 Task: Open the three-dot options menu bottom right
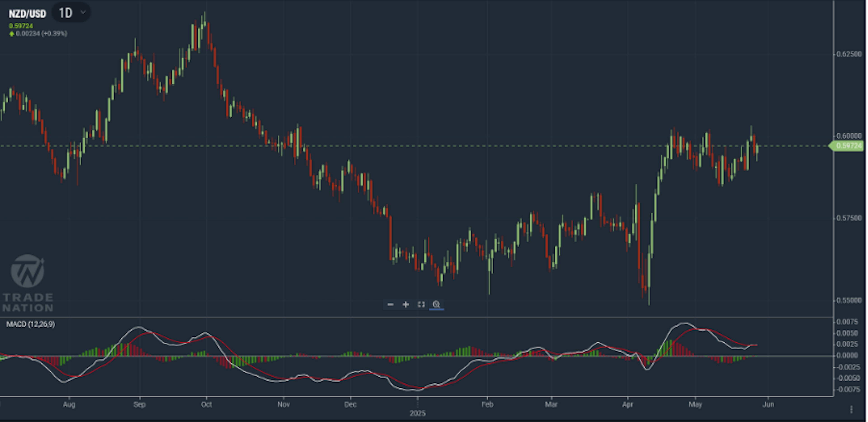pyautogui.click(x=851, y=409)
